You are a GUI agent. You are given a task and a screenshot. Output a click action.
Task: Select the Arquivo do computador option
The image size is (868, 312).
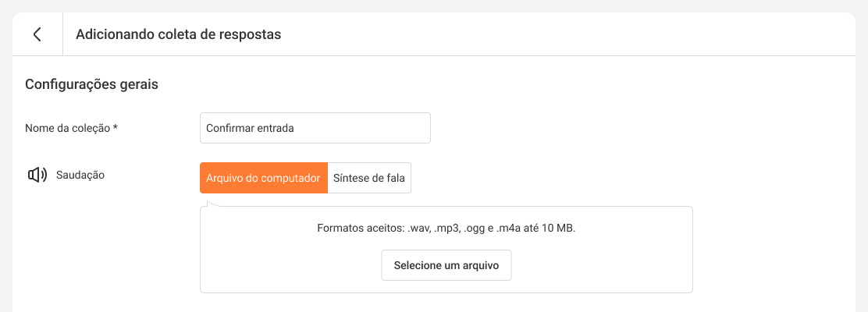pos(263,178)
